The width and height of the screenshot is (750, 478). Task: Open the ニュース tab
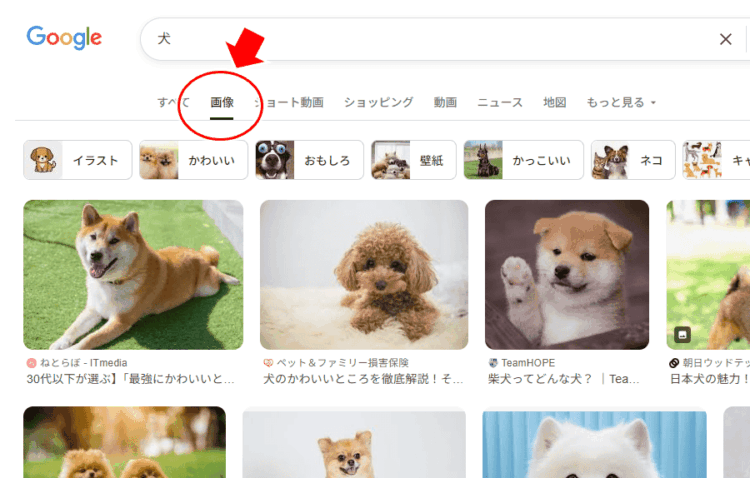(x=500, y=102)
